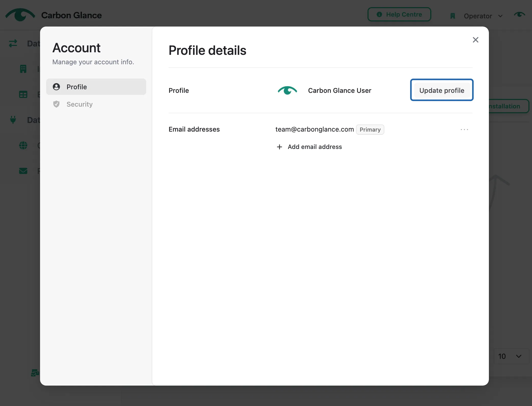The image size is (532, 406).
Task: Click the Profile details heading
Action: pos(207,50)
